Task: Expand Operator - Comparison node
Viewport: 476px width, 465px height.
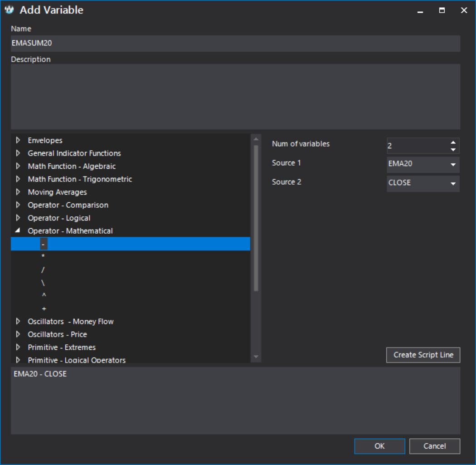Action: tap(18, 205)
